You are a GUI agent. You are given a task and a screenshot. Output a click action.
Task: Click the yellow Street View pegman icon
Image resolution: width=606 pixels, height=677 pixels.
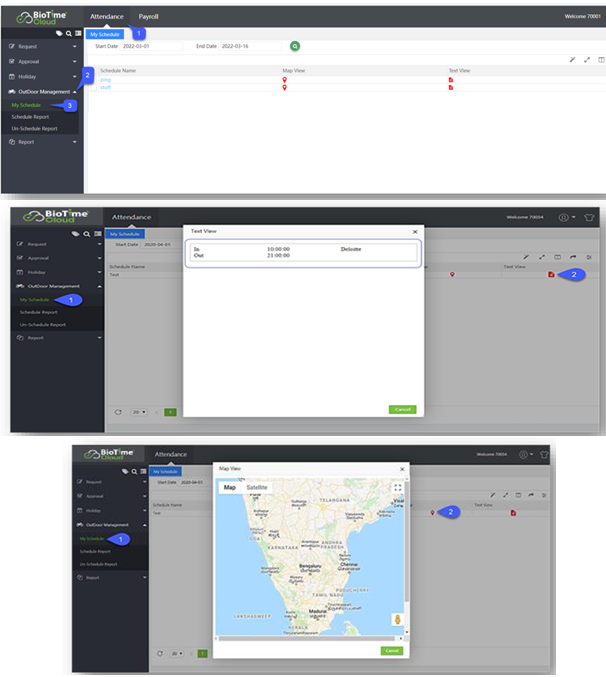click(x=397, y=620)
